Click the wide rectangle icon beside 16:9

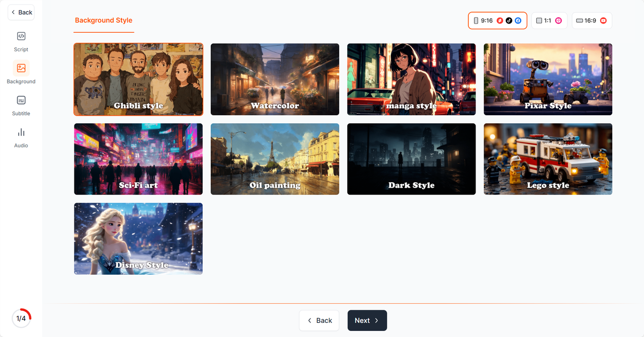(x=579, y=21)
